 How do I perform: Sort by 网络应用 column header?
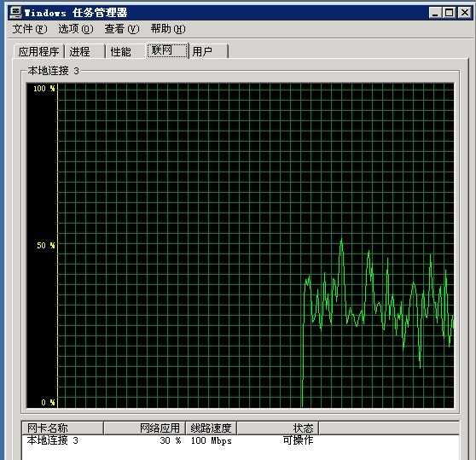144,428
